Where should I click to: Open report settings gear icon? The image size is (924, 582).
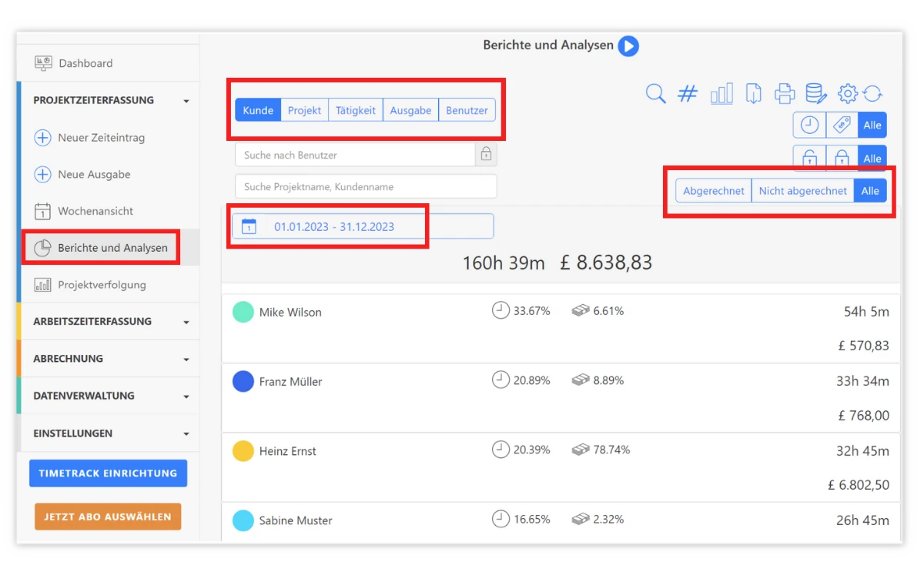pyautogui.click(x=847, y=94)
